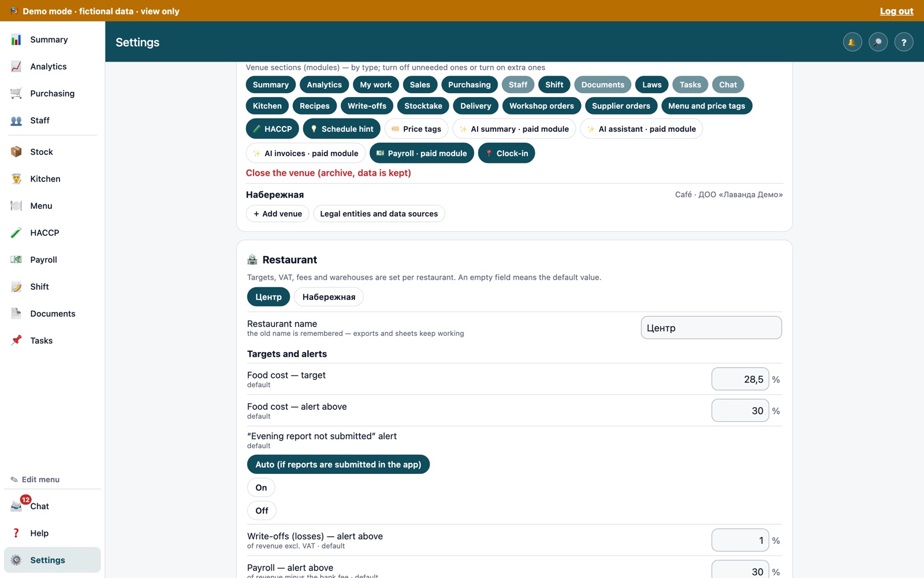Enable the Price tags module
Viewport: 924px width, 578px height.
[x=416, y=129]
